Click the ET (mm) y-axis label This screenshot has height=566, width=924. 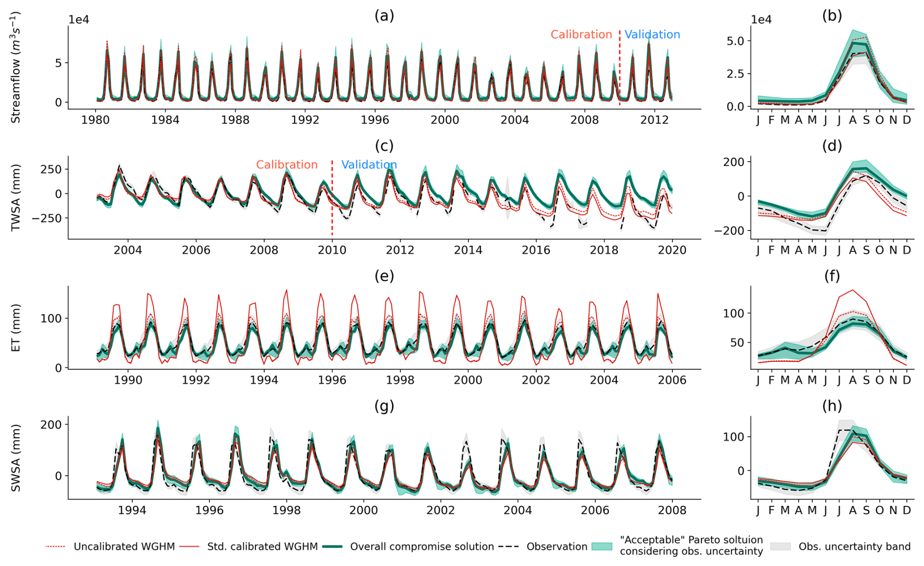point(16,328)
